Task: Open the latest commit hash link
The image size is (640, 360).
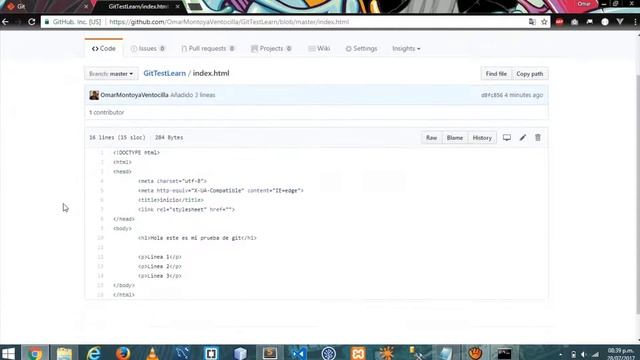Action: point(492,95)
